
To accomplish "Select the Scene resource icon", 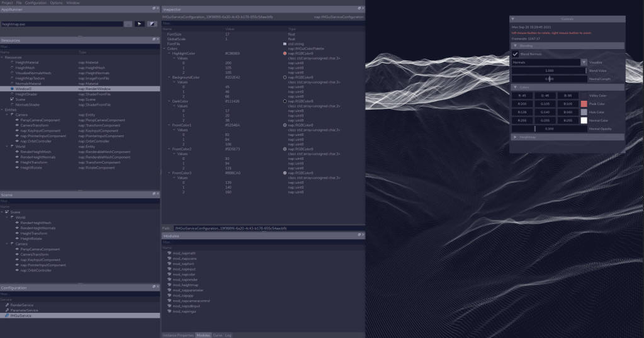I will point(12,99).
